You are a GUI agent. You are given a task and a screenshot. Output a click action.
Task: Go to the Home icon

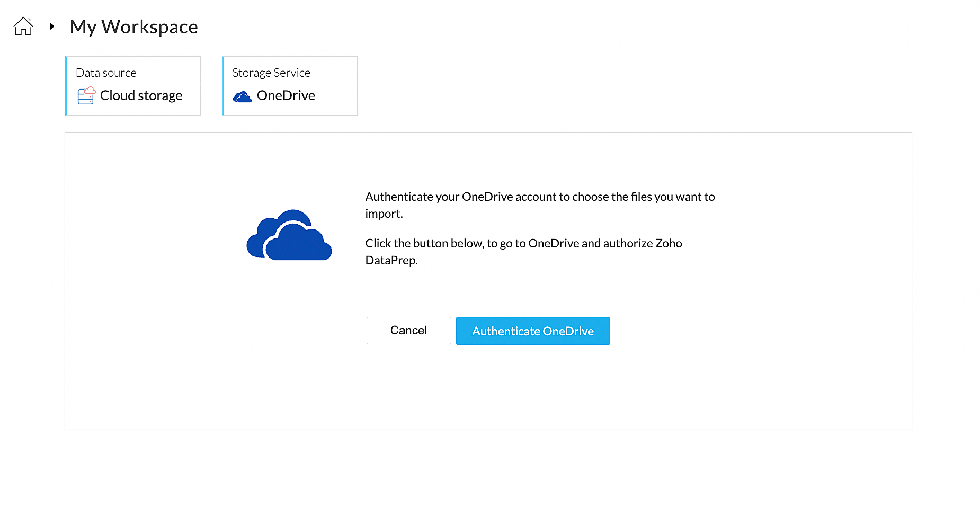click(23, 26)
